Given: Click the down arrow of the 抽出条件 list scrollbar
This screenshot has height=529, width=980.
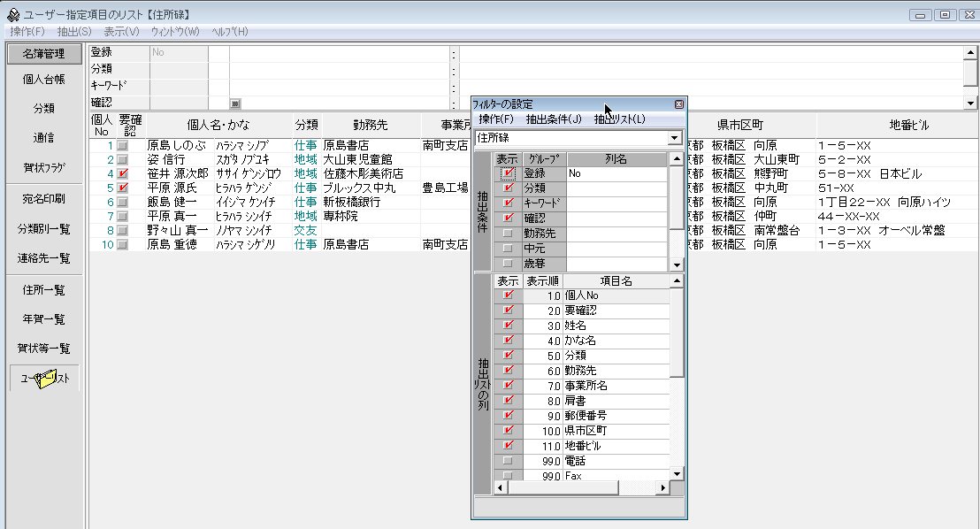Looking at the screenshot, I should coord(677,264).
